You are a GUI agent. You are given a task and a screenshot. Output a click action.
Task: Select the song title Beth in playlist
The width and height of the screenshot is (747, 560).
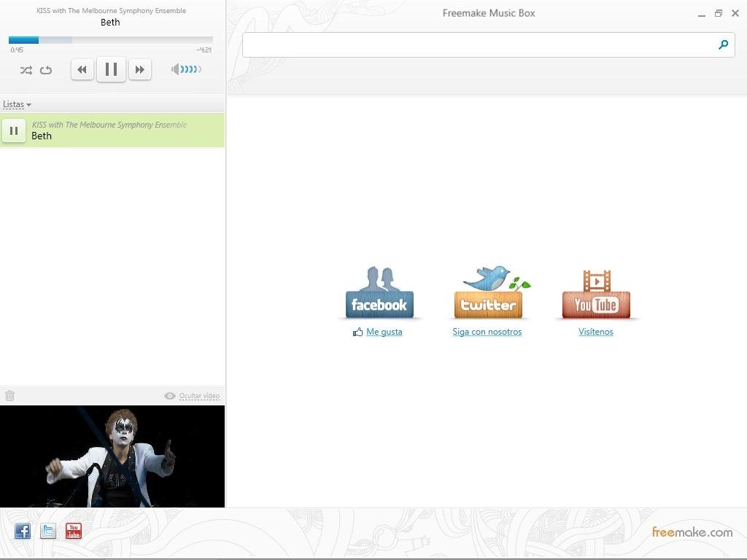(42, 136)
